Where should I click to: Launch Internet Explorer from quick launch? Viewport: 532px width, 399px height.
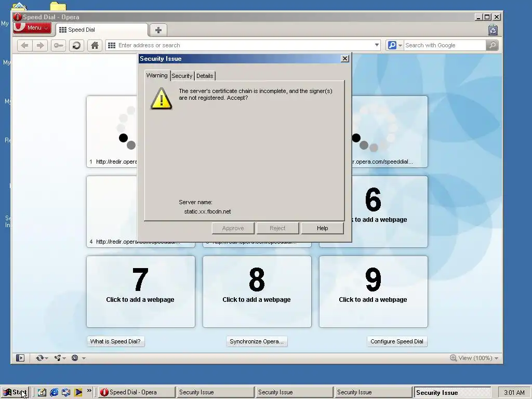tap(54, 393)
